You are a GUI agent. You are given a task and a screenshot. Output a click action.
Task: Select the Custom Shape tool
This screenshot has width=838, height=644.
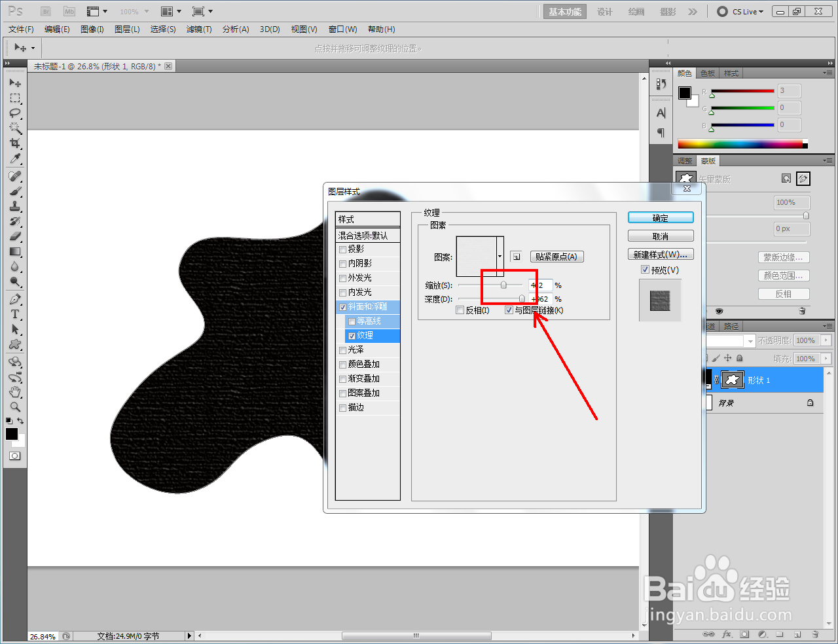pyautogui.click(x=15, y=344)
